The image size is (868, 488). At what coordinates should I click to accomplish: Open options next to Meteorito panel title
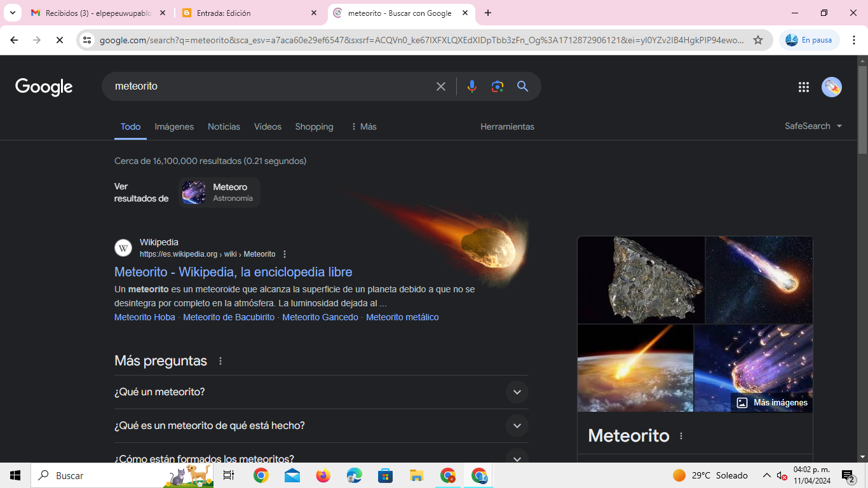pos(681,436)
